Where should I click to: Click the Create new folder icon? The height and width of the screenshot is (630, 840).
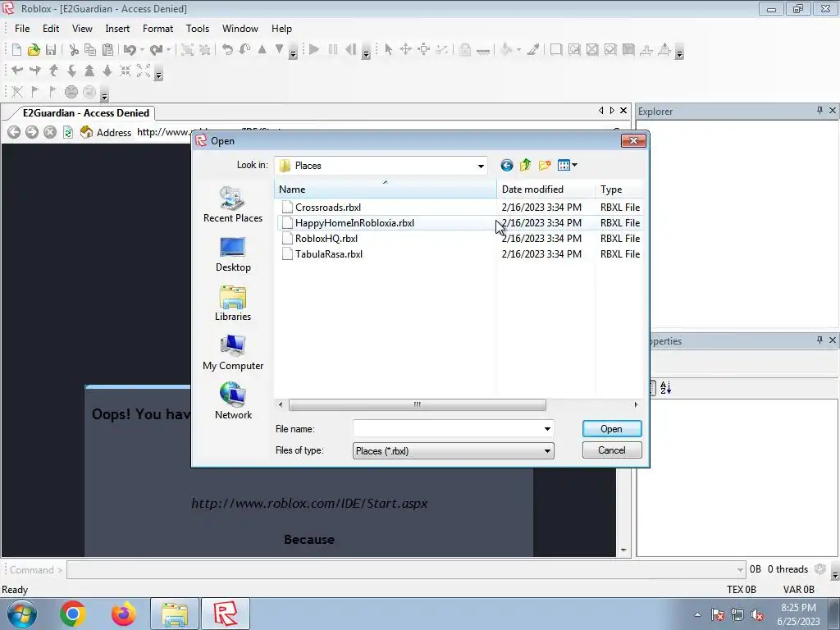click(x=545, y=166)
